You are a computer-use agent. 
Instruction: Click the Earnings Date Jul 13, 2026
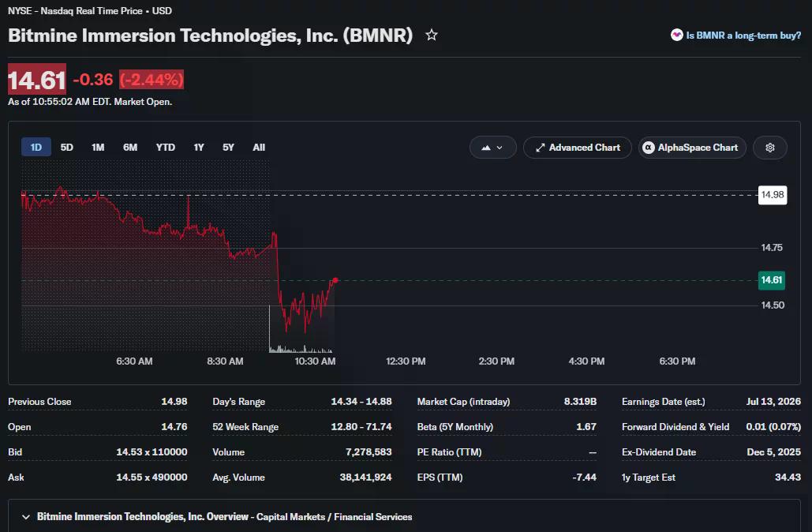pyautogui.click(x=773, y=402)
